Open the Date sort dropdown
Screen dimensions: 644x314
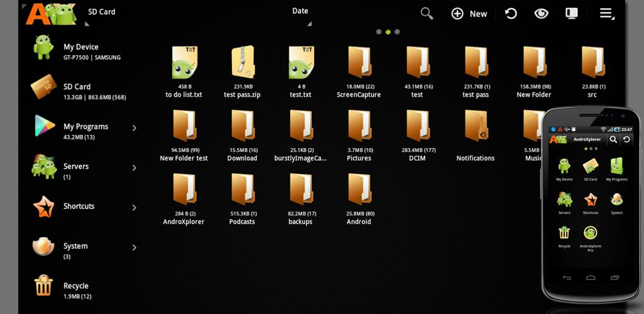coord(300,11)
